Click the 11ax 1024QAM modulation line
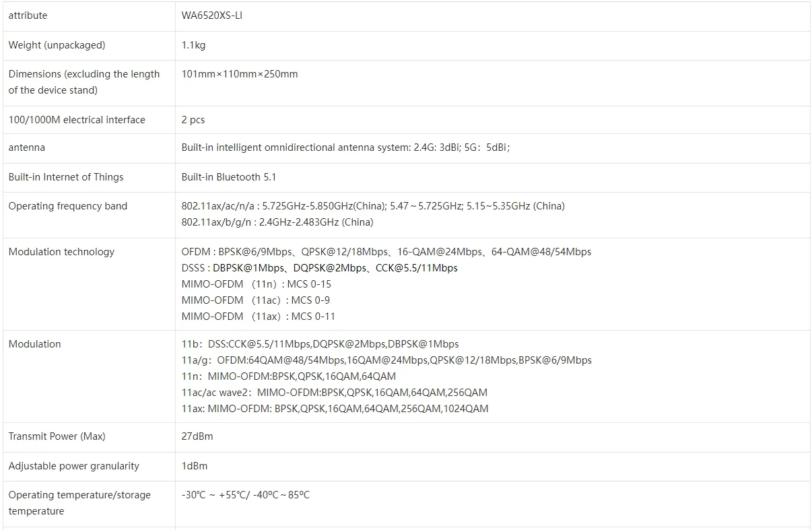Screen dimensions: 812x530 tap(335, 409)
